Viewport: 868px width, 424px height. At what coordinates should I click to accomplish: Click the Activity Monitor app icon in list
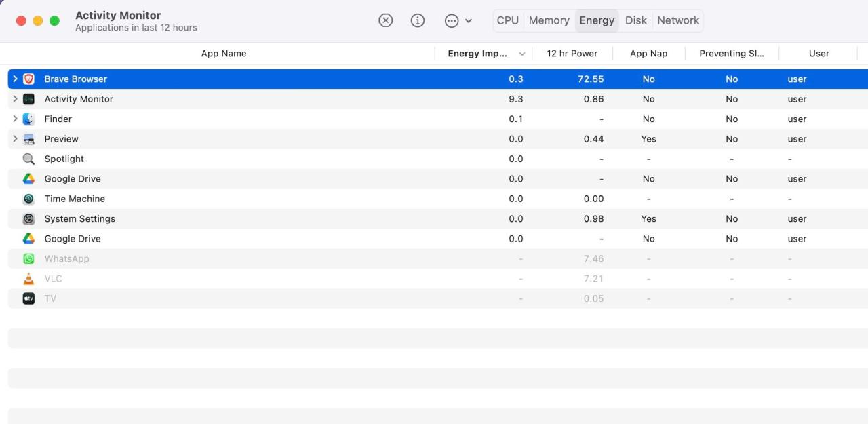(x=28, y=99)
